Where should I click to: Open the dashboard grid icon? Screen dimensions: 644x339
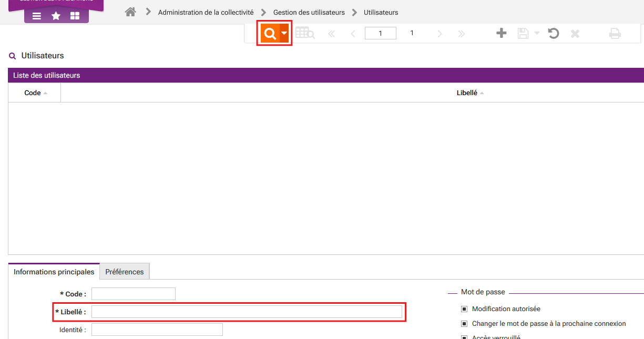click(75, 16)
